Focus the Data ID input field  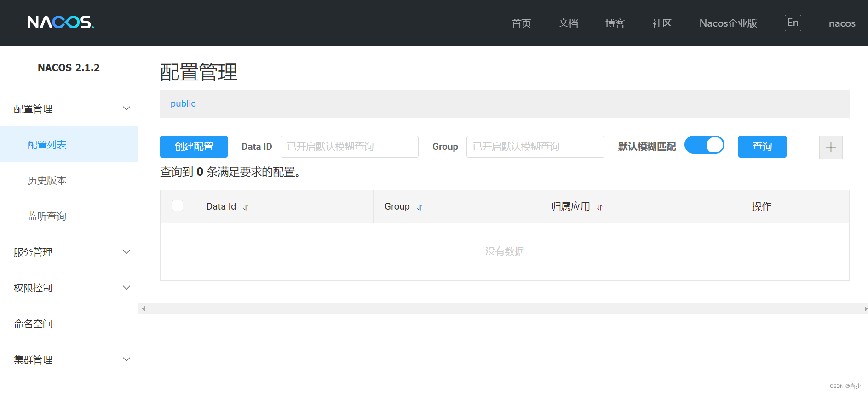coord(350,147)
